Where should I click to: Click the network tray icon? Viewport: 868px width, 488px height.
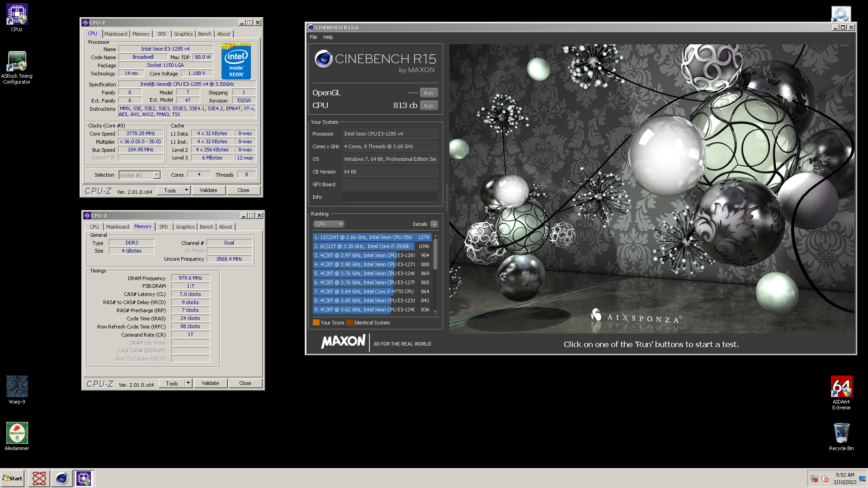click(x=814, y=479)
